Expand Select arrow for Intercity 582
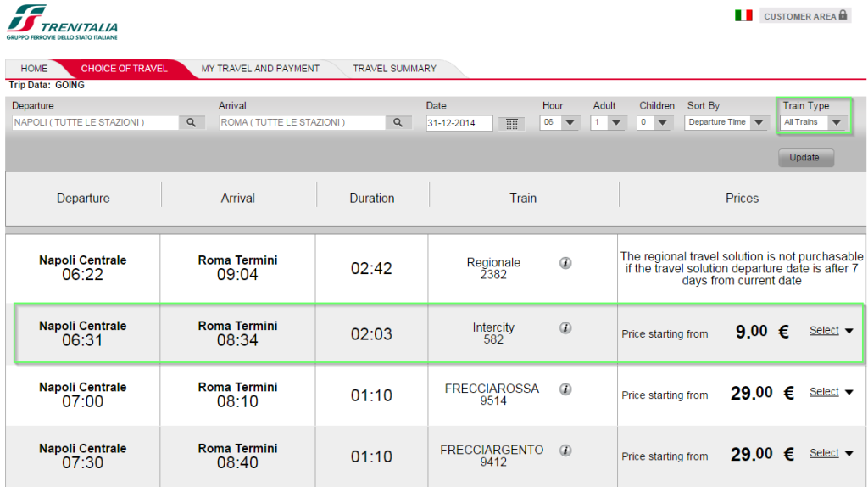The image size is (868, 487). (x=849, y=331)
